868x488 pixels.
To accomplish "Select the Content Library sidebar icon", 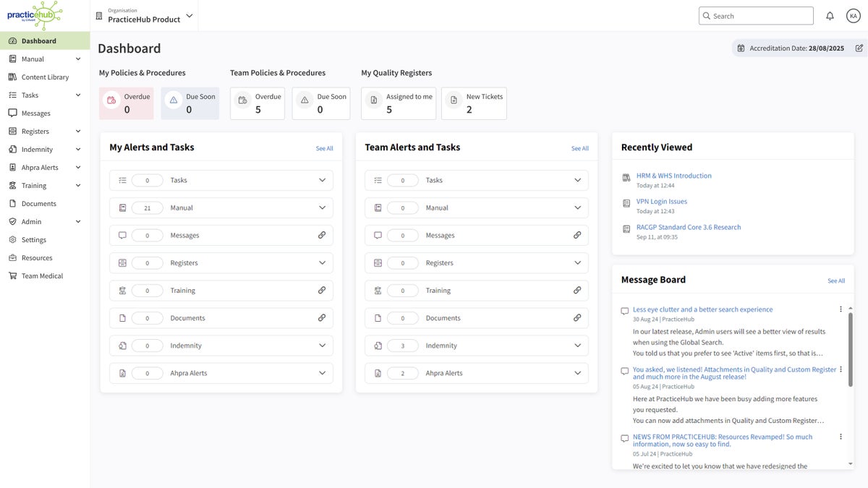I will coord(45,77).
